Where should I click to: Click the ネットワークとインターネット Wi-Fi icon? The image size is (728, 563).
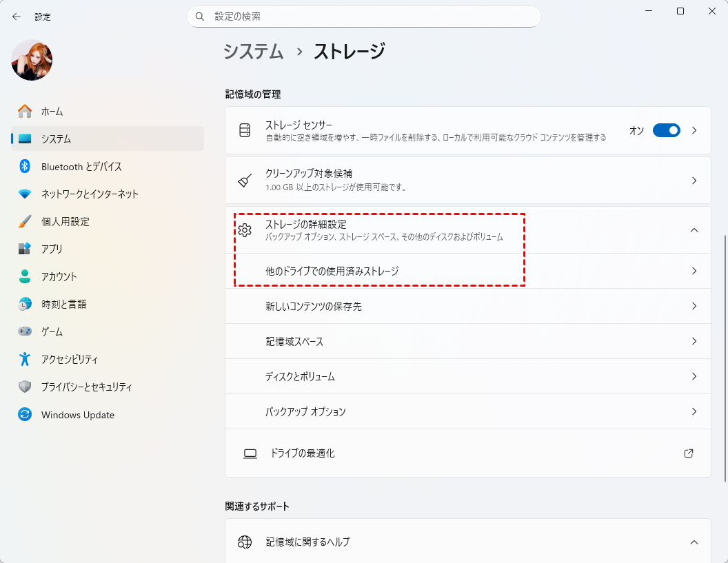[x=25, y=194]
